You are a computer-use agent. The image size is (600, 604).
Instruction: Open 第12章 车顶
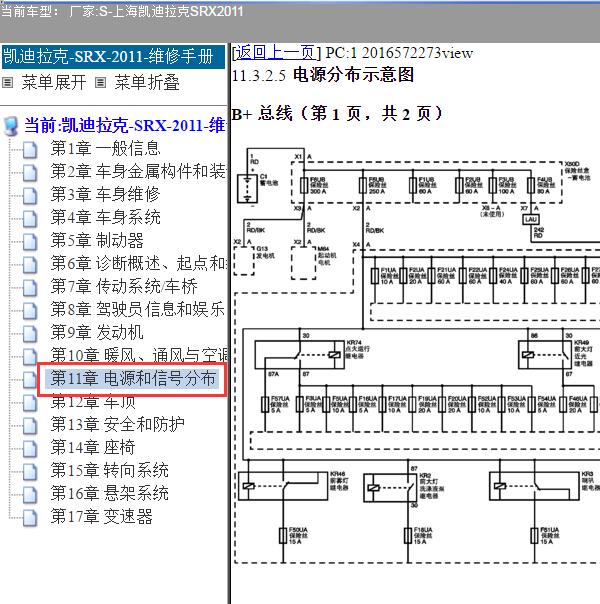coord(93,401)
